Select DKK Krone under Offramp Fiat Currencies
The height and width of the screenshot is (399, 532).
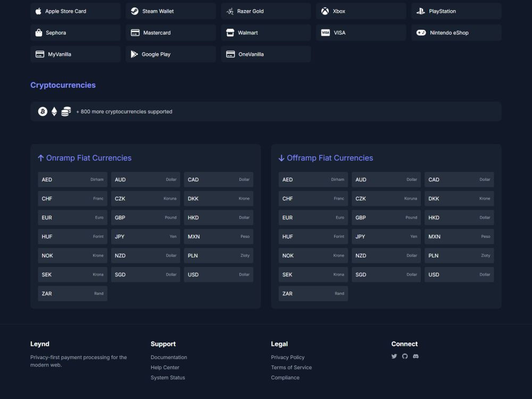click(459, 198)
